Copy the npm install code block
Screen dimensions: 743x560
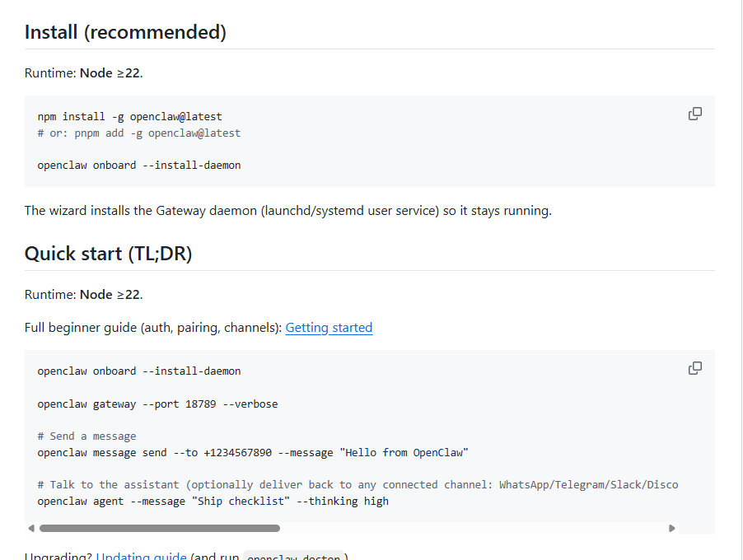click(694, 114)
